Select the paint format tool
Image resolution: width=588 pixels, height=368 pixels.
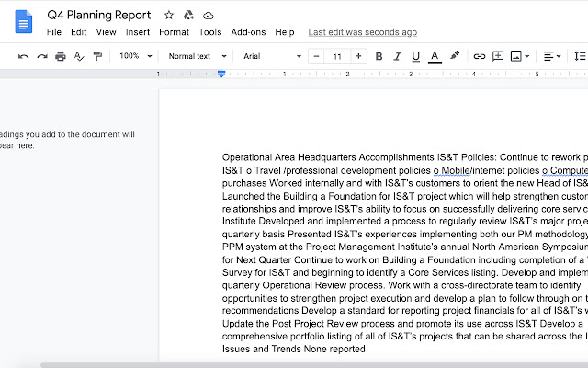[x=97, y=56]
